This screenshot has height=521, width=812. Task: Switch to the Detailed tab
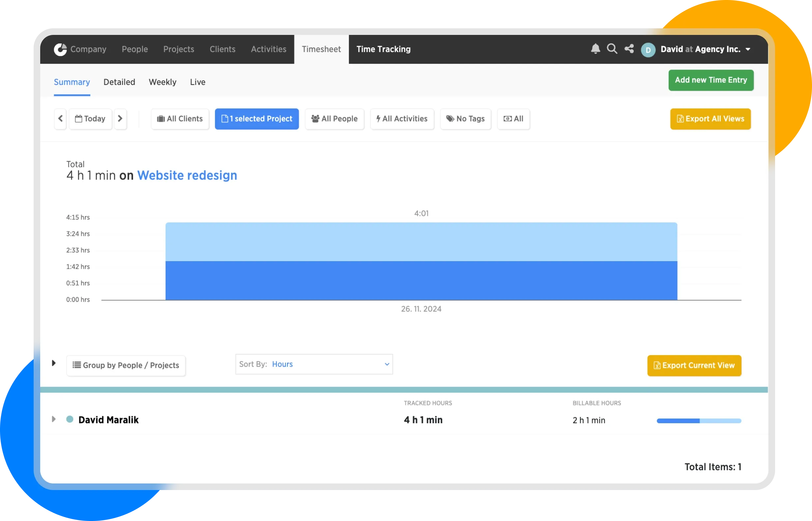(x=119, y=82)
